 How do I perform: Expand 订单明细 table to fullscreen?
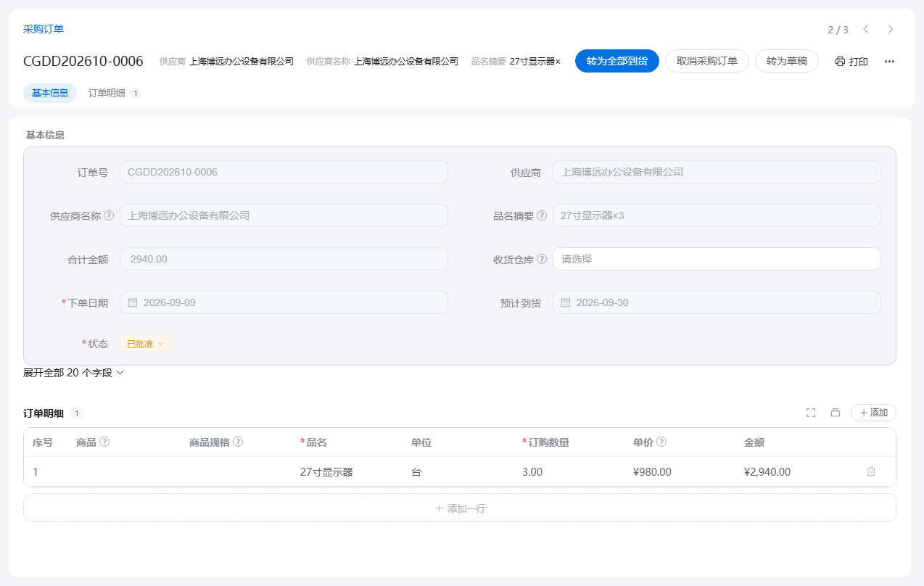811,413
